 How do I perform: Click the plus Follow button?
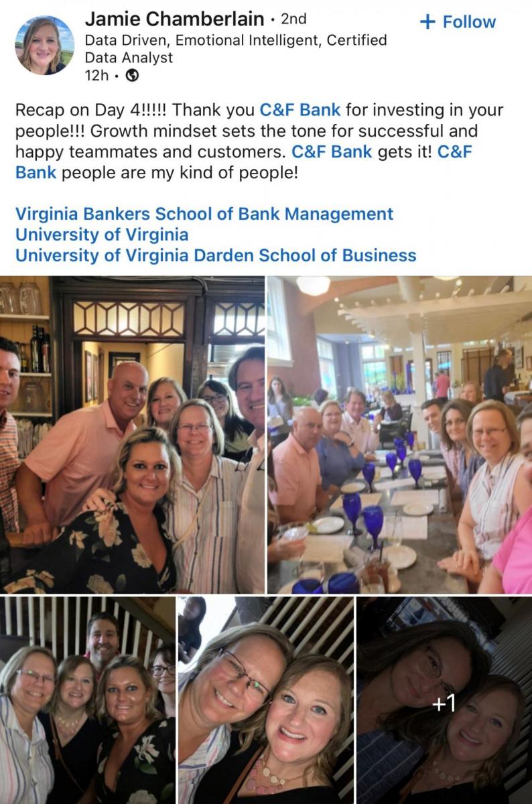[458, 21]
